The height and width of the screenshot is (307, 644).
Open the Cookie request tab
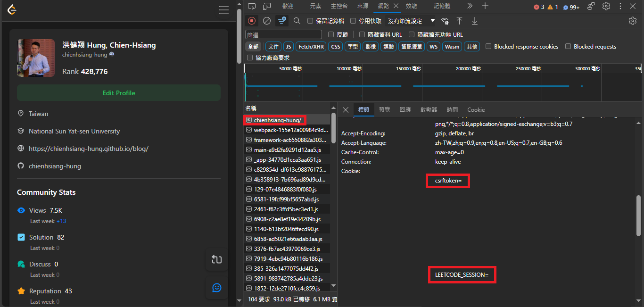476,110
